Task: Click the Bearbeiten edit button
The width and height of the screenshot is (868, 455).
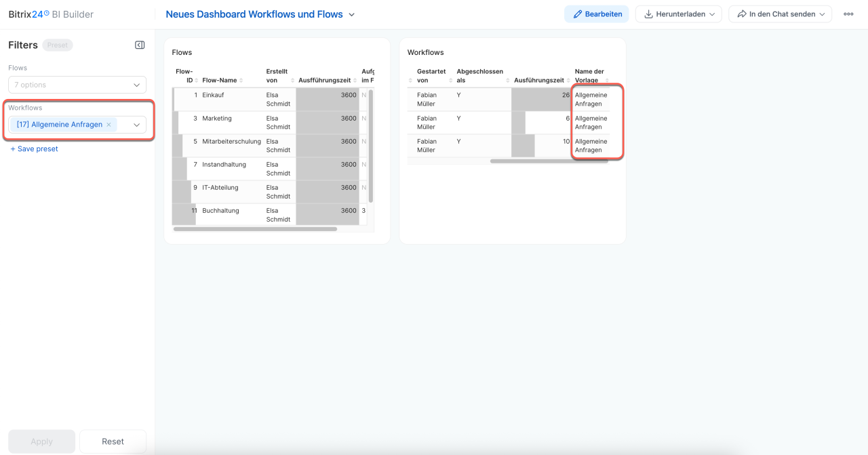Action: click(x=597, y=14)
